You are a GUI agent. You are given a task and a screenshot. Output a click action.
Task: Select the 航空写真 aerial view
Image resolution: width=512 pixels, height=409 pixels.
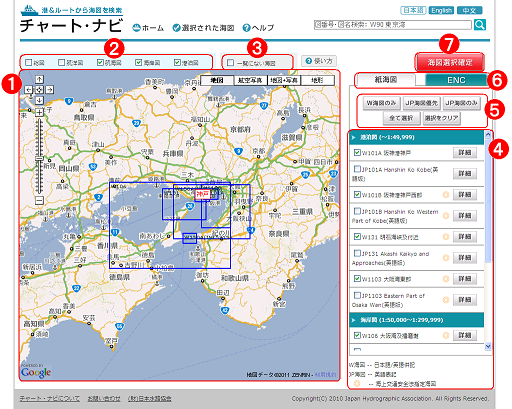pos(251,80)
